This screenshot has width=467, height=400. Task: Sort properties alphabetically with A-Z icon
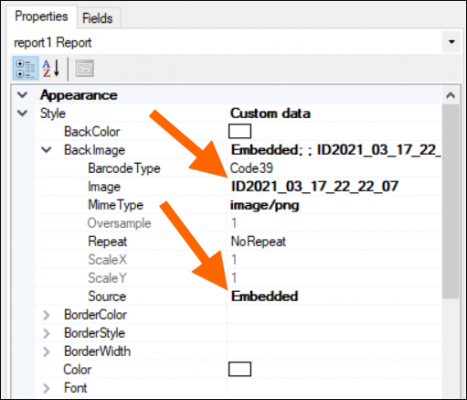(x=51, y=69)
